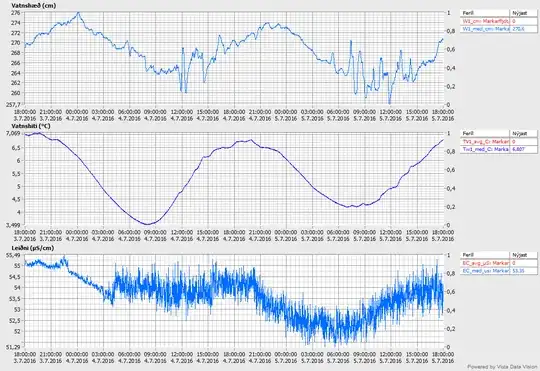Click the 55,49 label on the Leiðni y-axis

(14, 255)
